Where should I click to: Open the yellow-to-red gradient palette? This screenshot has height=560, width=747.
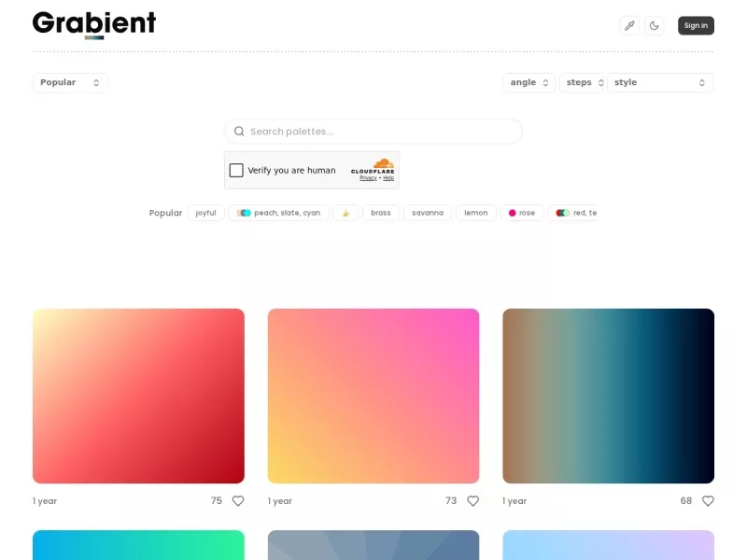click(x=138, y=396)
